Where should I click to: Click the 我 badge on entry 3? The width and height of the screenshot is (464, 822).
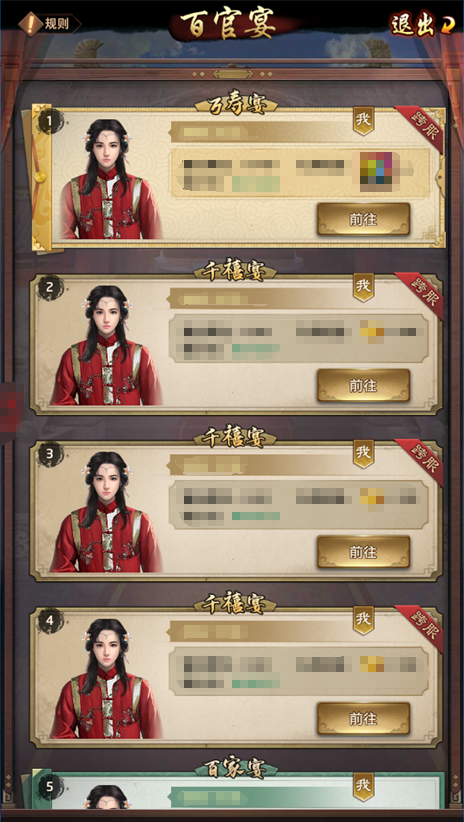click(x=363, y=454)
